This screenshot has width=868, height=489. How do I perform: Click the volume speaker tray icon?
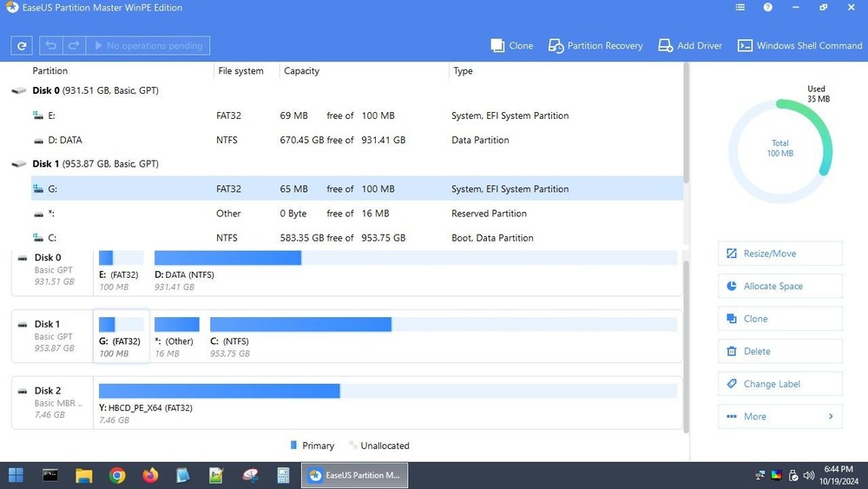click(809, 475)
